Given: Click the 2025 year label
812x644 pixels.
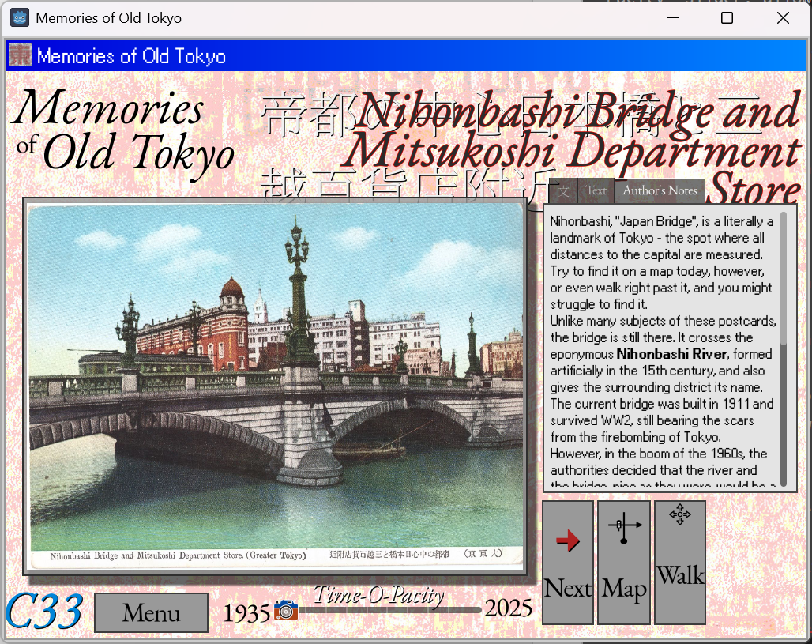Looking at the screenshot, I should 508,608.
